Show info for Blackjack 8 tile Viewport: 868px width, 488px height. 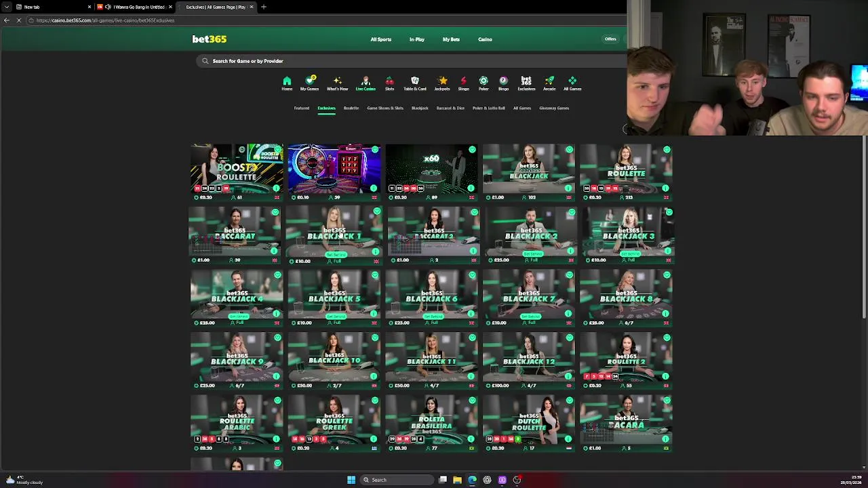665,314
